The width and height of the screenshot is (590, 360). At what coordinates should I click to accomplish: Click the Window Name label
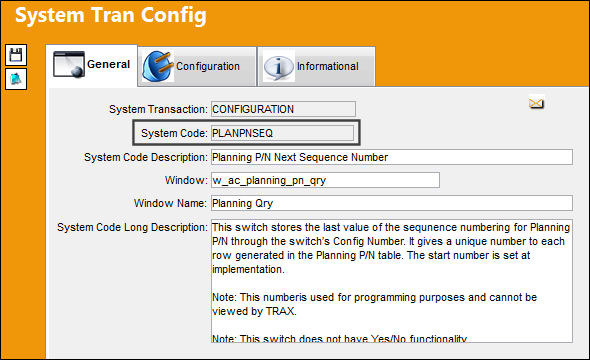[170, 204]
